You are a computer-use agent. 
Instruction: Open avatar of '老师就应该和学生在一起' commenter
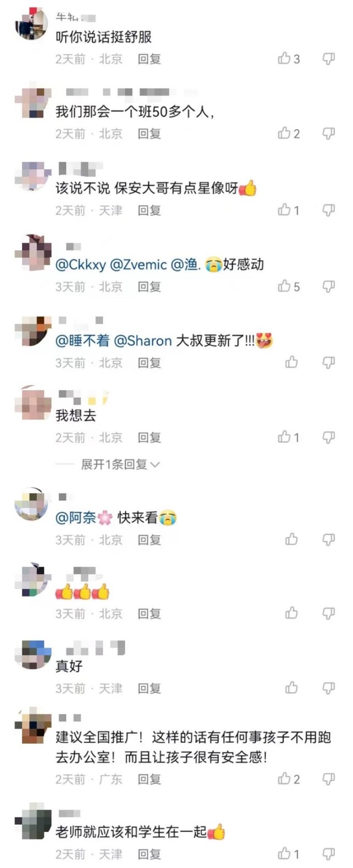[33, 821]
